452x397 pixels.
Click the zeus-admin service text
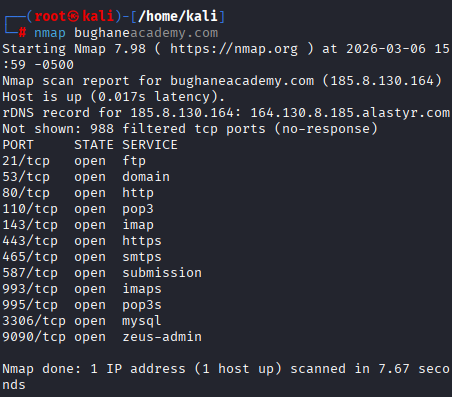(162, 337)
